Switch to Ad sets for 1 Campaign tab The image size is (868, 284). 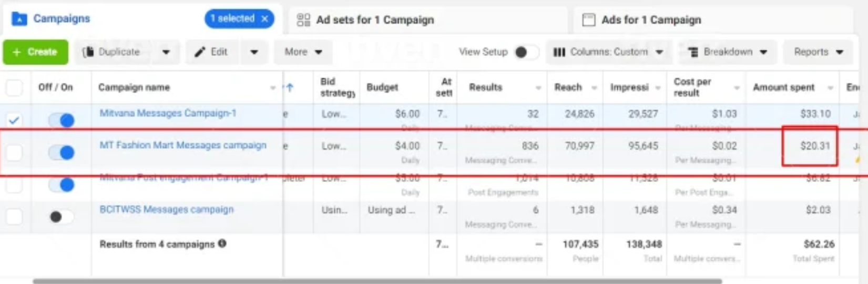pos(374,20)
